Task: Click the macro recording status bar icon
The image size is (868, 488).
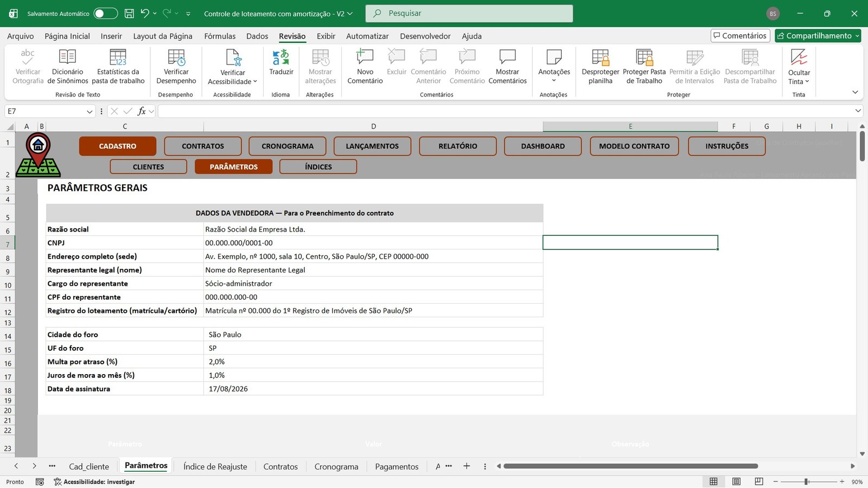Action: [x=40, y=481]
